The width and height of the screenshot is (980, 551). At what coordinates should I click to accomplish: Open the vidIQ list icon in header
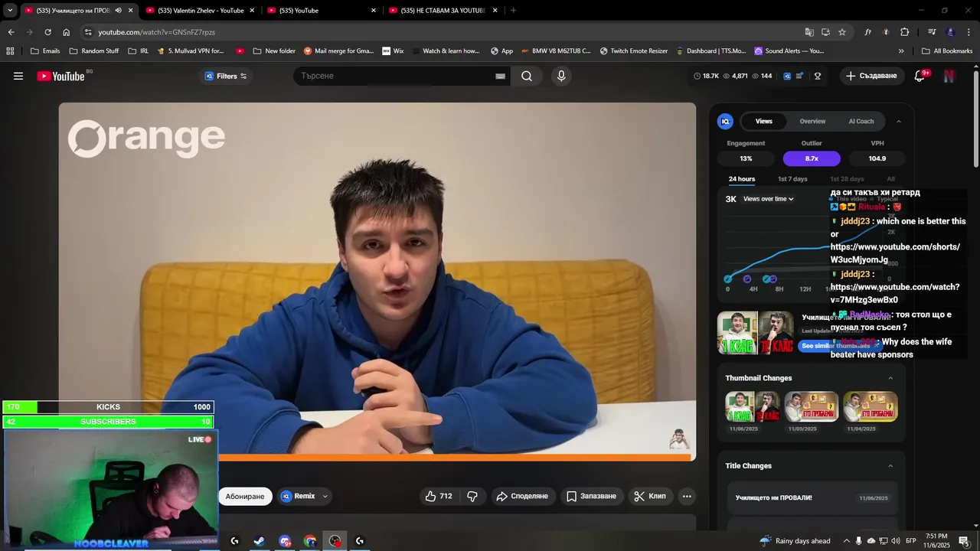click(x=800, y=76)
